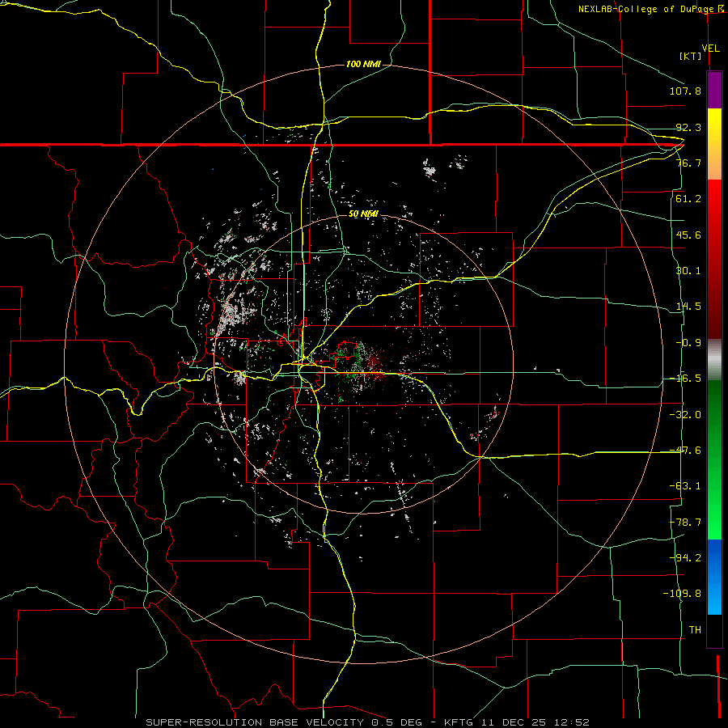Click the -78.7 legend value
The image size is (728, 728).
click(685, 523)
